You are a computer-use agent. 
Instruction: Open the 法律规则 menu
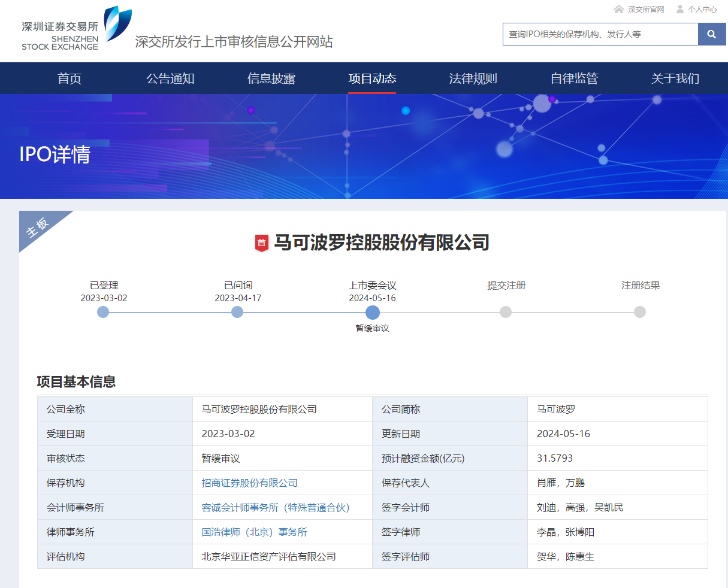click(x=473, y=78)
